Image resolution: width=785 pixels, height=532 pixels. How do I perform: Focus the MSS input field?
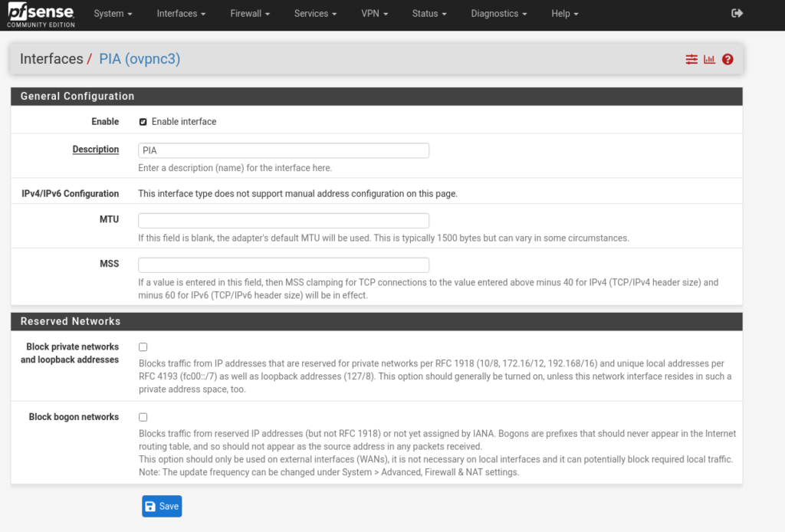283,265
